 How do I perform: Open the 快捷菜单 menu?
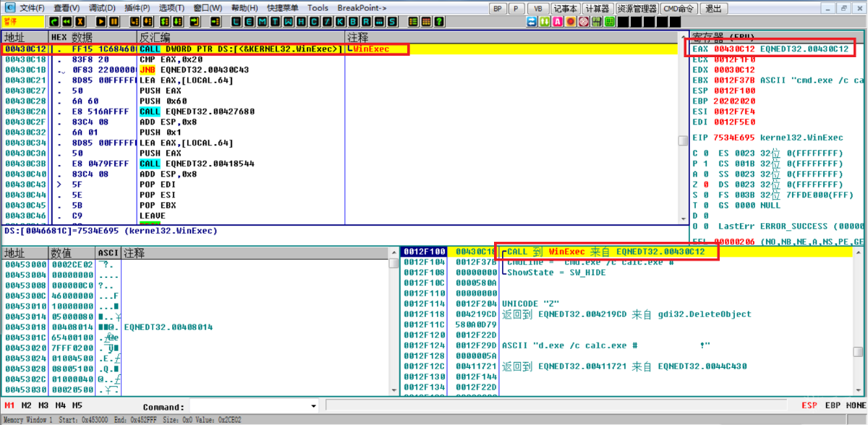point(284,8)
